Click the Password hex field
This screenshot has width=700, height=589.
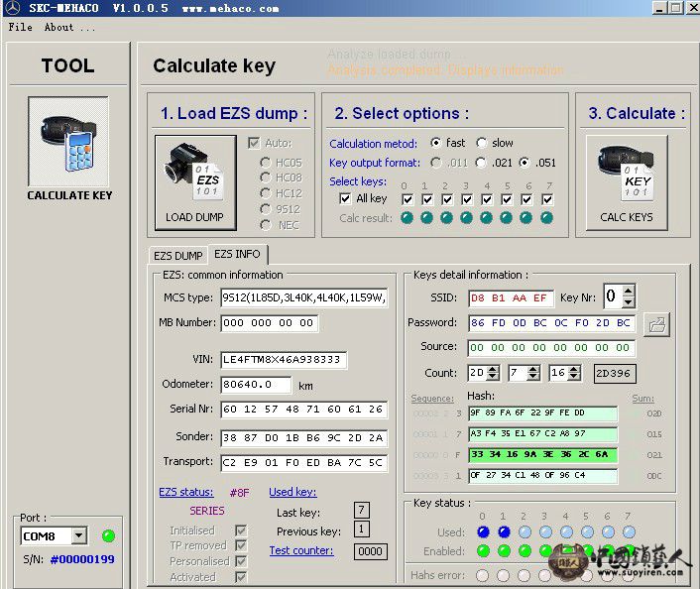pyautogui.click(x=551, y=323)
